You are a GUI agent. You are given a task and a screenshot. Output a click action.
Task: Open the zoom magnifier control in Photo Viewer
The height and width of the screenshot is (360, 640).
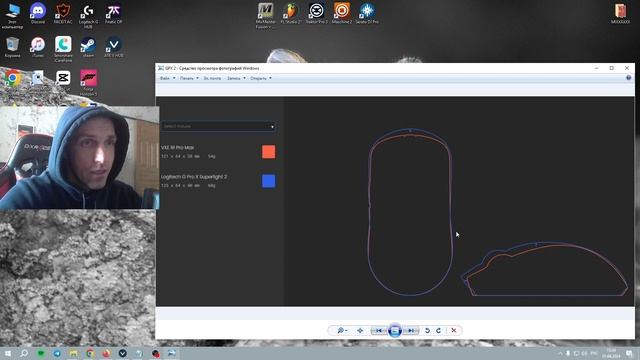pyautogui.click(x=342, y=330)
